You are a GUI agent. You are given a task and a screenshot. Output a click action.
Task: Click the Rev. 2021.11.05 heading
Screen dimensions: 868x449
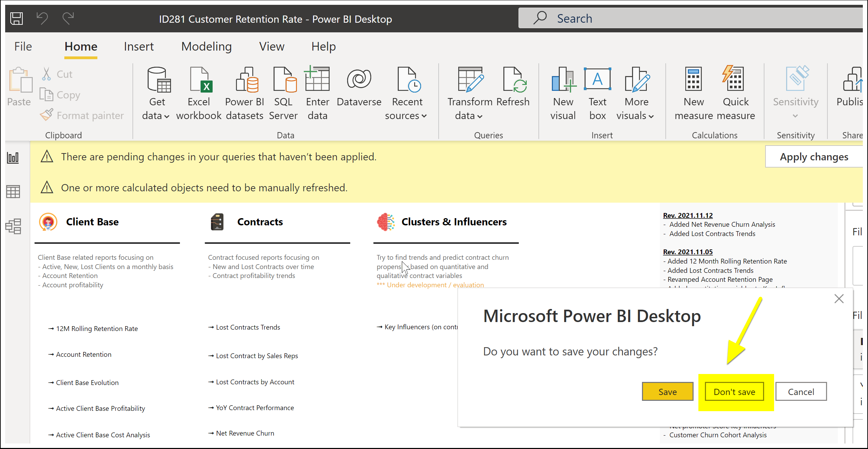[688, 252]
